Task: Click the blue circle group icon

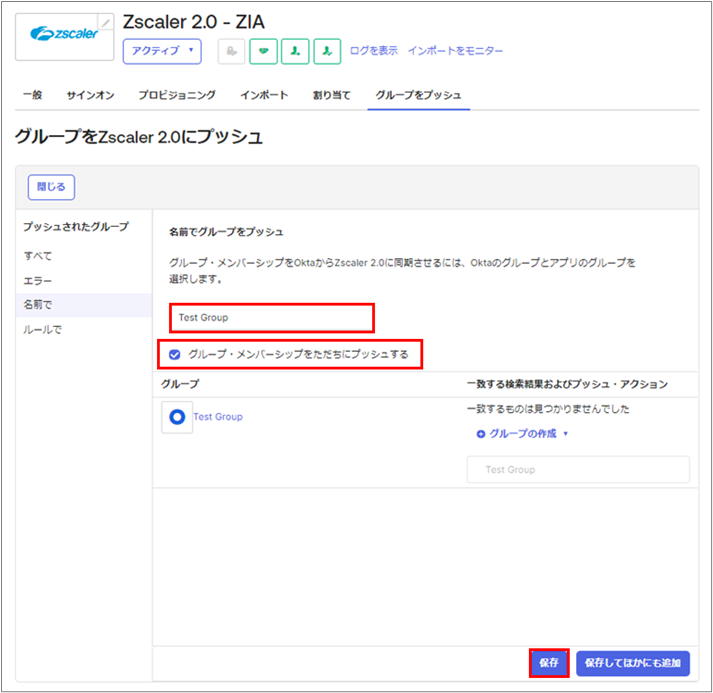Action: point(177,417)
